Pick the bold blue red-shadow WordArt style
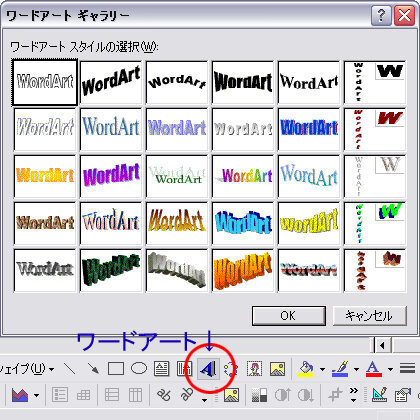 point(309,129)
